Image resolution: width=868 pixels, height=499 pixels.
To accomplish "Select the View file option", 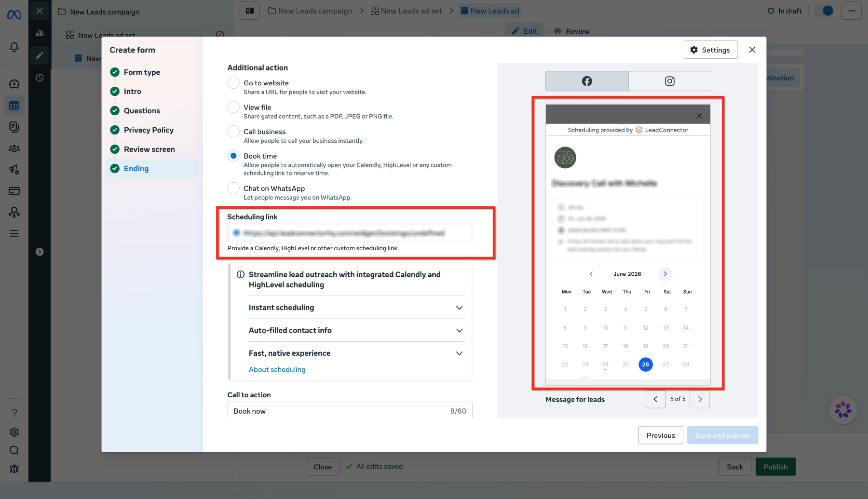I will [x=233, y=107].
